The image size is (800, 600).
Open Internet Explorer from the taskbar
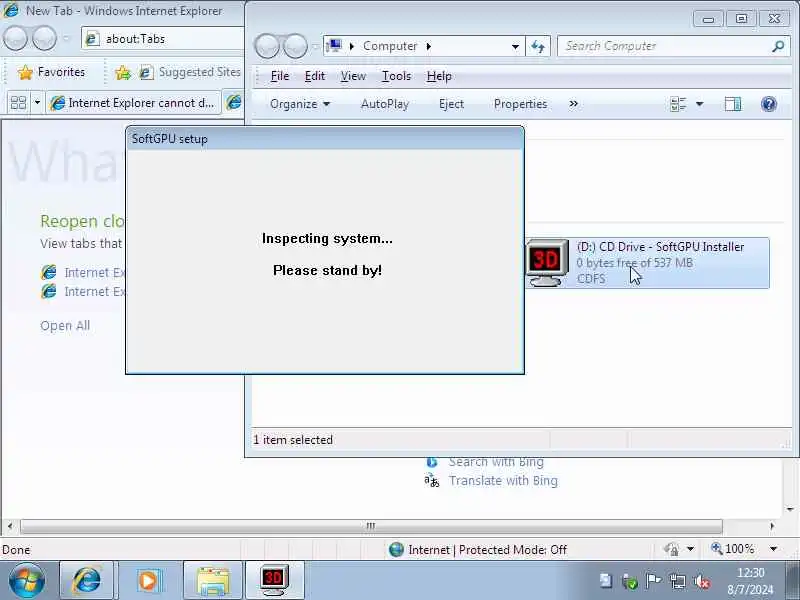(87, 580)
